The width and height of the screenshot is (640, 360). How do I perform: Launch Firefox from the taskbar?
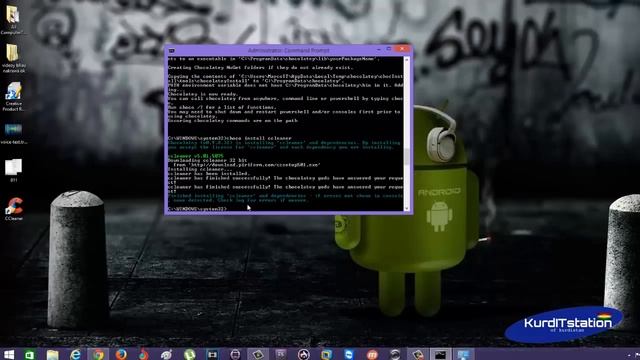click(x=121, y=354)
